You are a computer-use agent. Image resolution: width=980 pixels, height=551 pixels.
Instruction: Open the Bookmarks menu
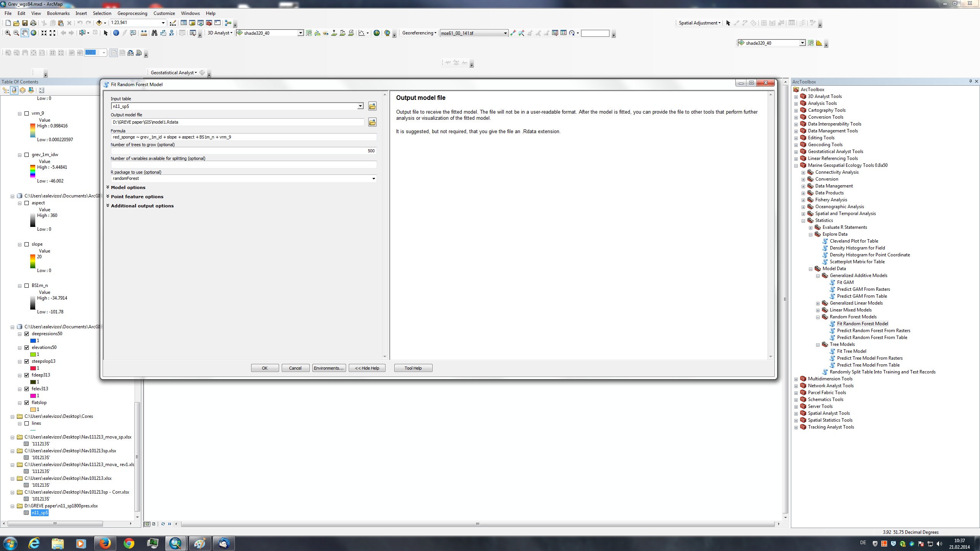[58, 13]
